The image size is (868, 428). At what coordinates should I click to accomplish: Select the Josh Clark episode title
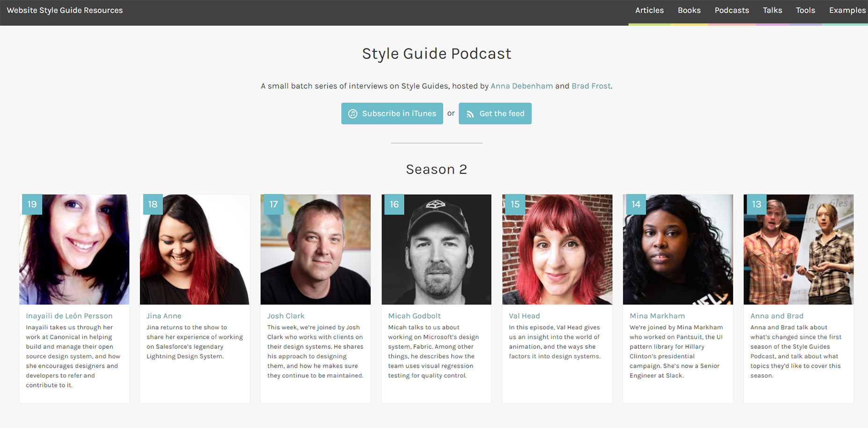[x=286, y=316]
